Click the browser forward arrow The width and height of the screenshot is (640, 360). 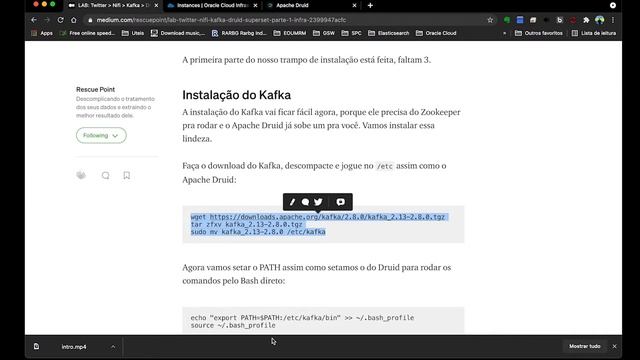pyautogui.click(x=47, y=20)
